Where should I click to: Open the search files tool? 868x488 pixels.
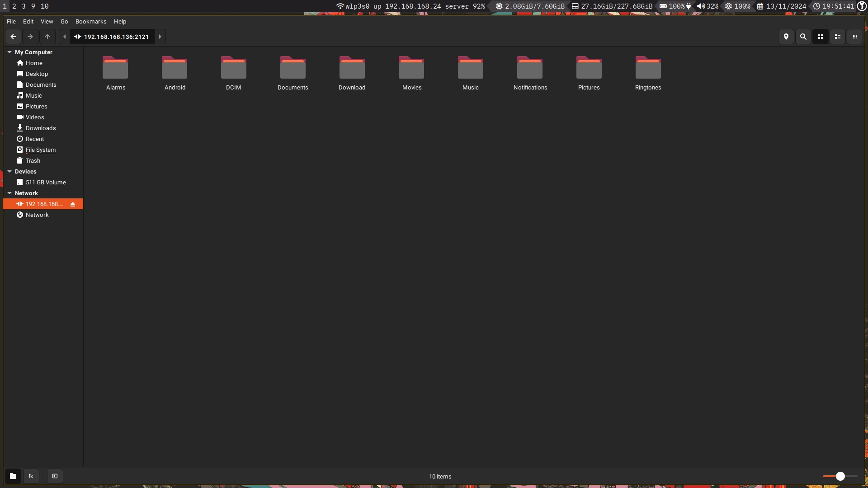click(803, 37)
